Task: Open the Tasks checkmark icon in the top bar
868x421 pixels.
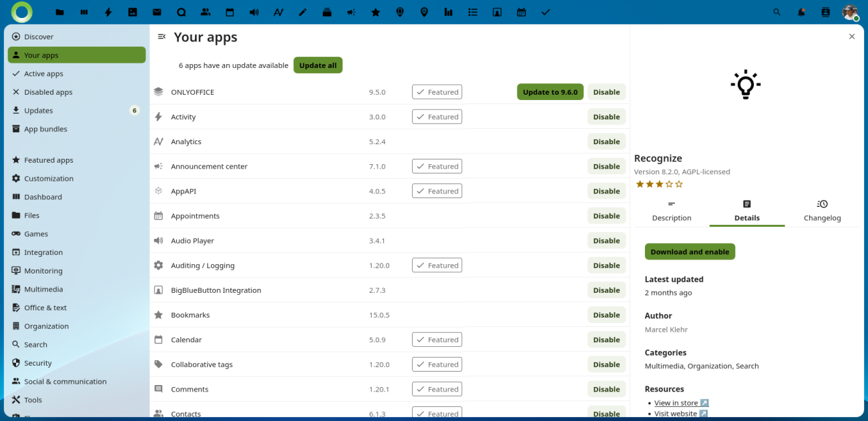Action: click(546, 12)
